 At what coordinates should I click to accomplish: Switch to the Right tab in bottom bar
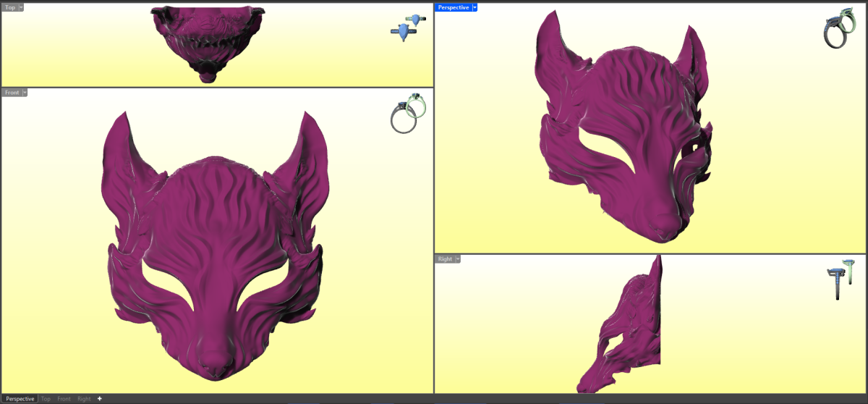[84, 399]
